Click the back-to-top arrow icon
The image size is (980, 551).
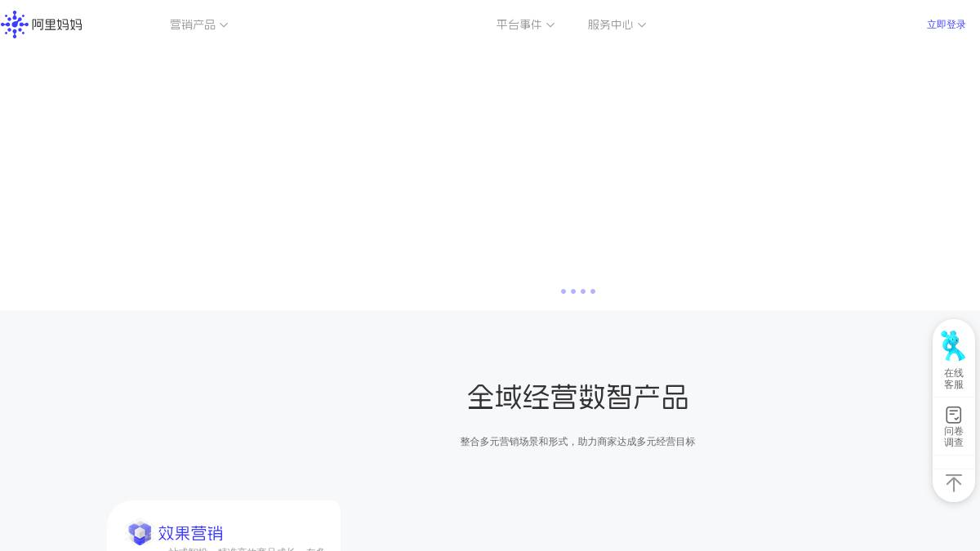954,482
